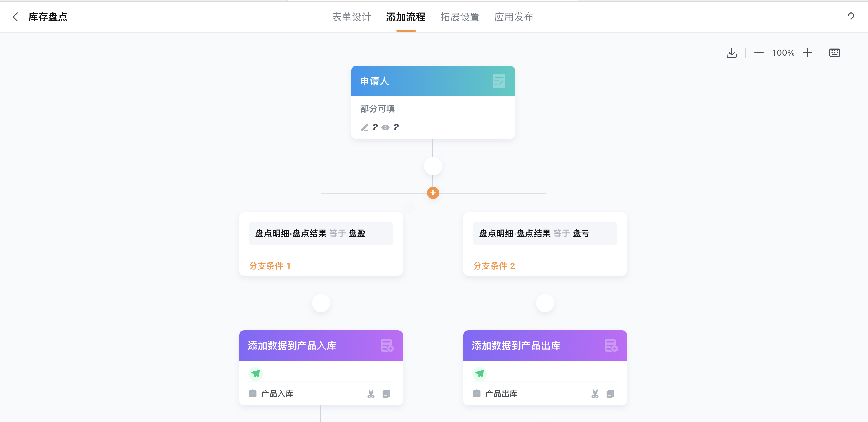Zoom in with the plus icon

[807, 53]
